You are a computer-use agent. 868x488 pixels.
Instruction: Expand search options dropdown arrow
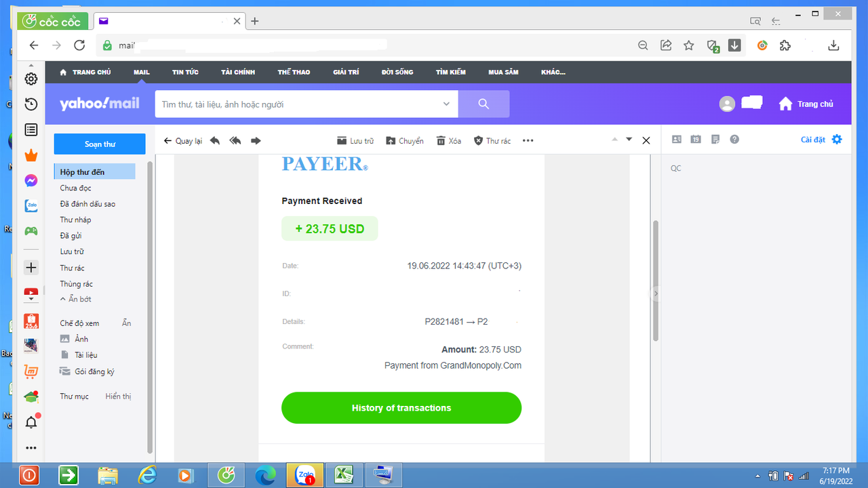(446, 104)
